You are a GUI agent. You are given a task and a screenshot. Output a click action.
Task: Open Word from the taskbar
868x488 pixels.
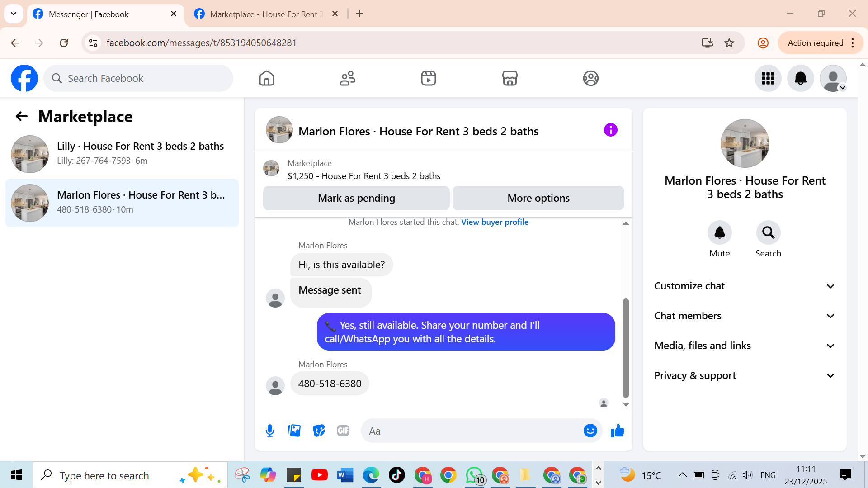pyautogui.click(x=345, y=475)
